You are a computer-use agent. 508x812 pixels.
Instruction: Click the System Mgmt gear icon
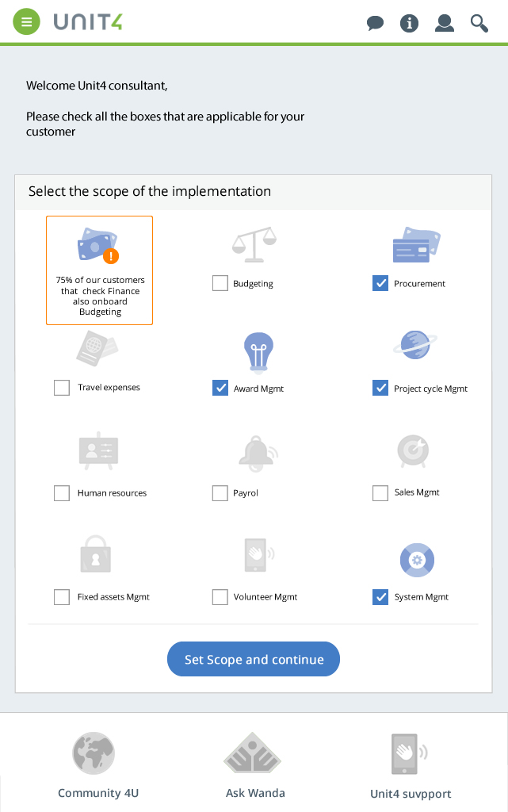point(417,560)
